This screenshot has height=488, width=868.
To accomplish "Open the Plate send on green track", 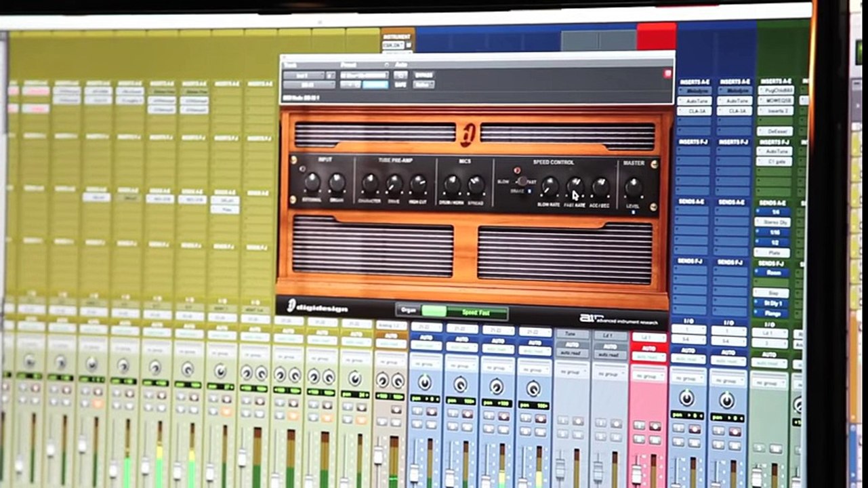I will click(771, 252).
